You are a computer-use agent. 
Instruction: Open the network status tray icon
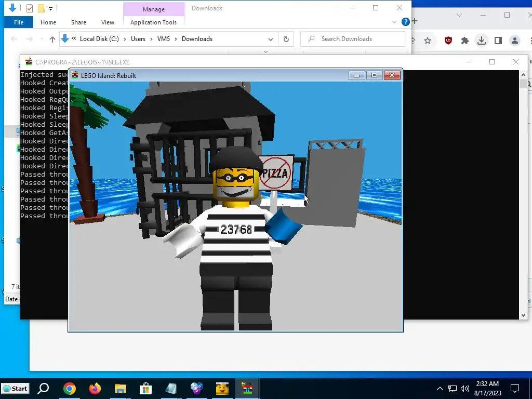pyautogui.click(x=453, y=389)
